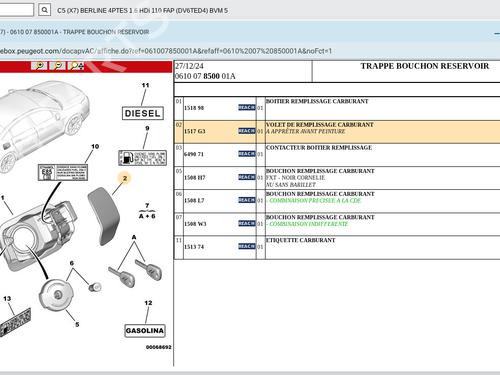Viewport: 500px width, 375px height.
Task: Open REACH badge for part 1518 98
Action: [x=247, y=107]
